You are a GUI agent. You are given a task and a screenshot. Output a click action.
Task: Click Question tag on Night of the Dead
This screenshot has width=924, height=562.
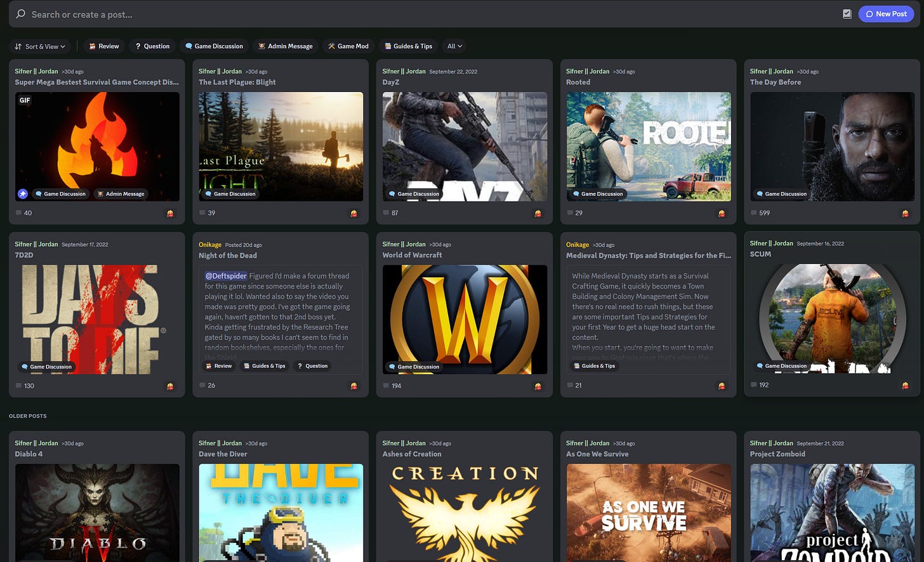312,366
